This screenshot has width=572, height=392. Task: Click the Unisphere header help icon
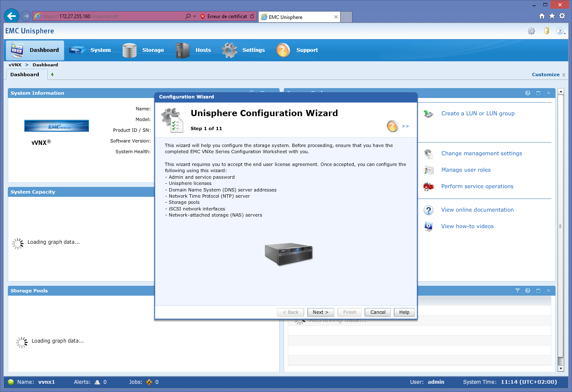pyautogui.click(x=560, y=31)
